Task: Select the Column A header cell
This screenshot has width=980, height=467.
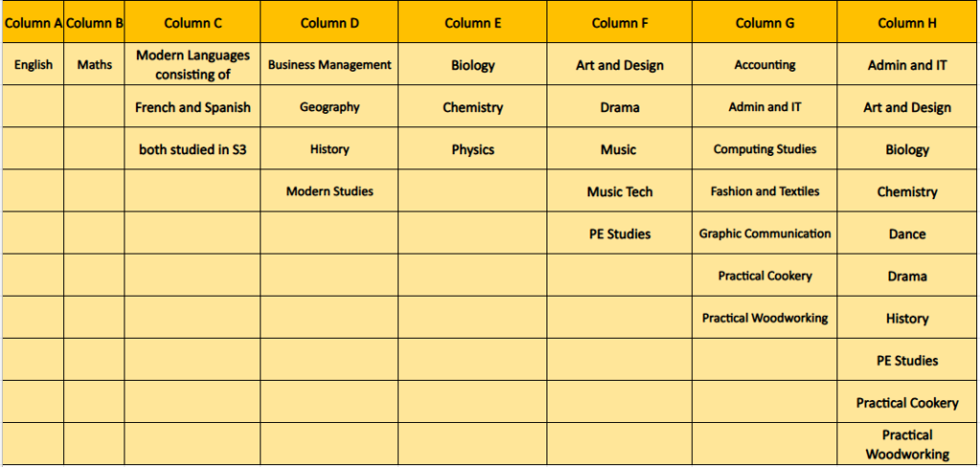Action: click(33, 23)
